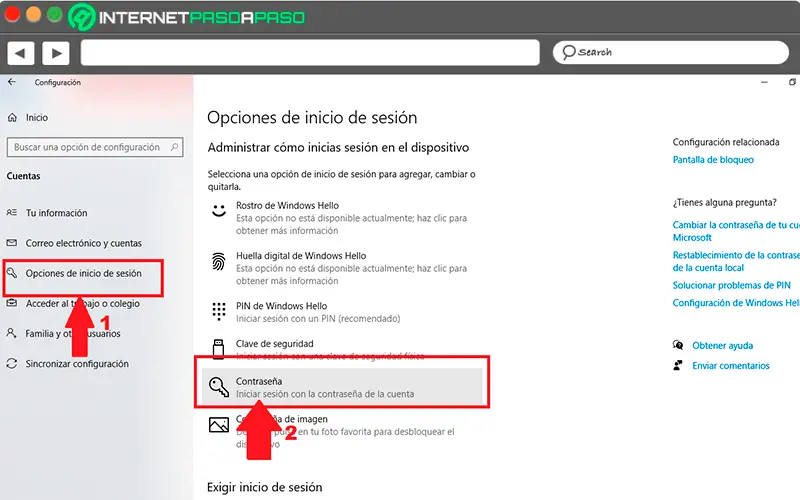This screenshot has height=500, width=800.
Task: Open Pantalla de bloqueo link
Action: (x=713, y=160)
